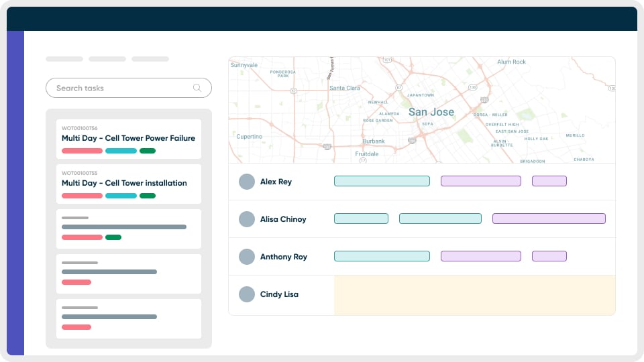This screenshot has height=362, width=644.
Task: Click the red tag on Power Failure card
Action: pos(82,151)
